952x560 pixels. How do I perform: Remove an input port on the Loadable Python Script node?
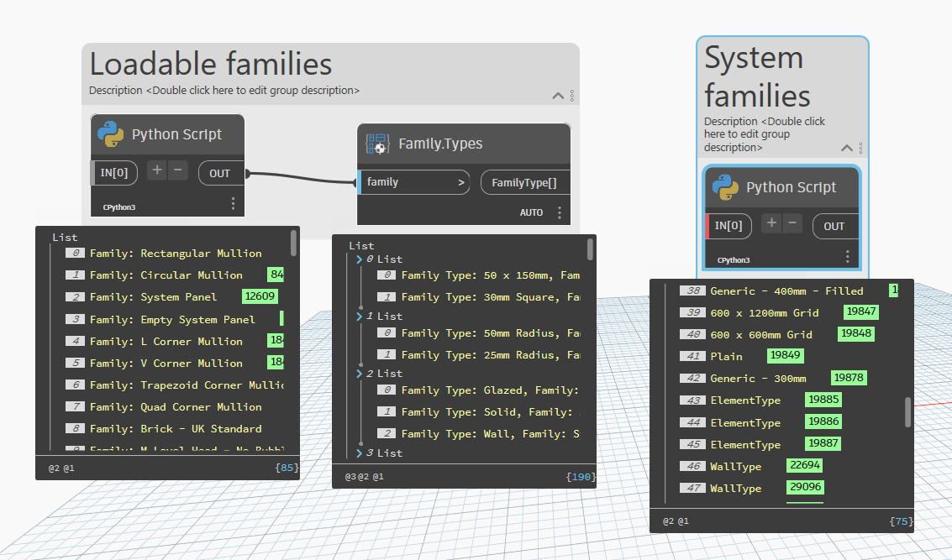coord(178,170)
